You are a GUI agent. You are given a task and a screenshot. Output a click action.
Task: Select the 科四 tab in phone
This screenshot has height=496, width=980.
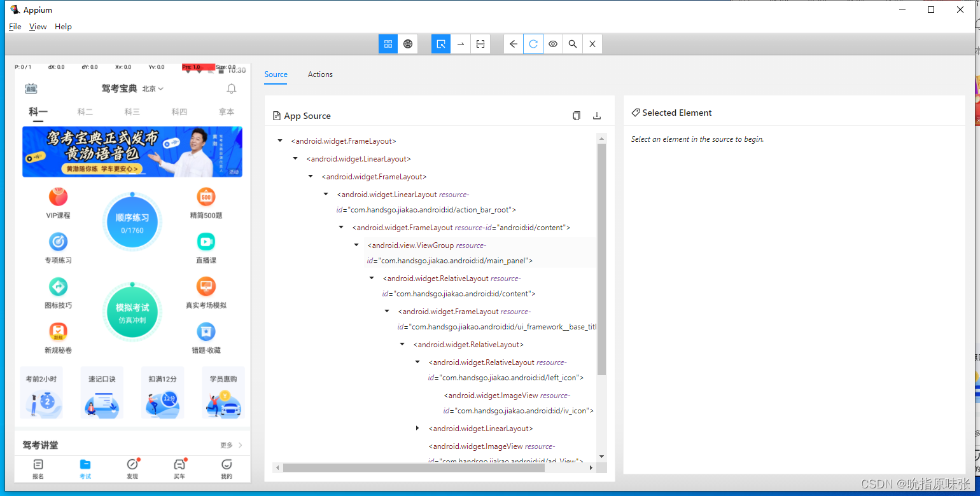pyautogui.click(x=179, y=112)
